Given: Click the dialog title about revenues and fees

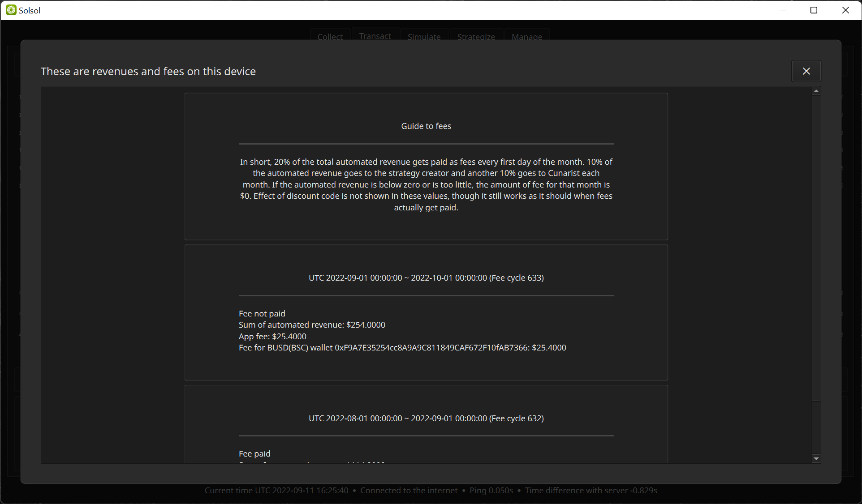Looking at the screenshot, I should click(148, 72).
